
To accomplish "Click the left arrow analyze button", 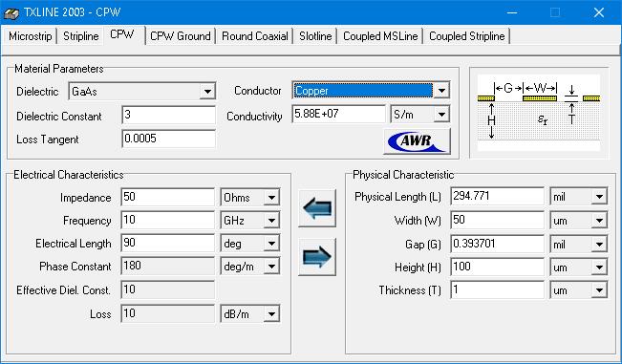I will tap(317, 208).
